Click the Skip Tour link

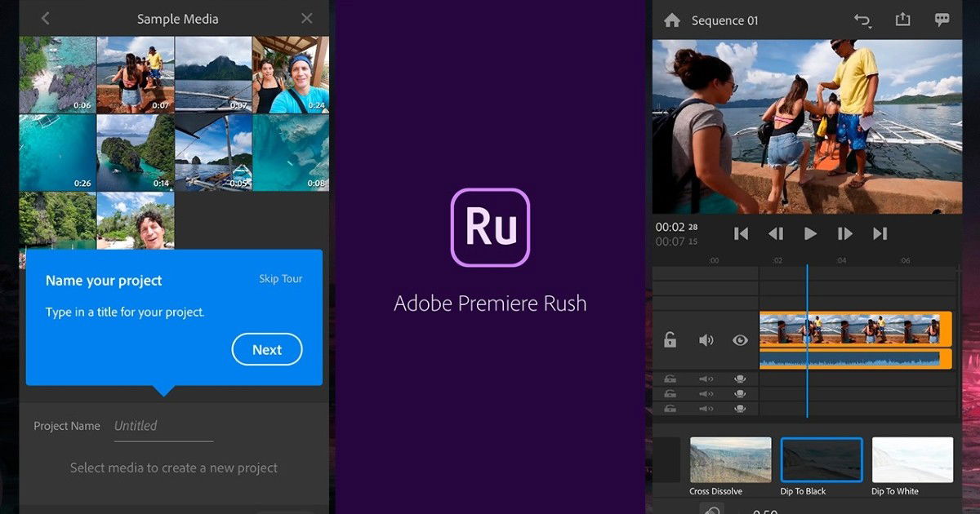[x=280, y=279]
